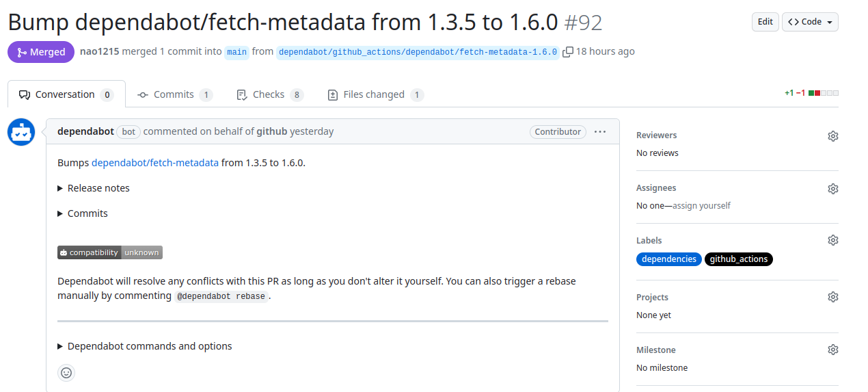Open the Code dropdown button
This screenshot has width=868, height=392.
pos(810,22)
